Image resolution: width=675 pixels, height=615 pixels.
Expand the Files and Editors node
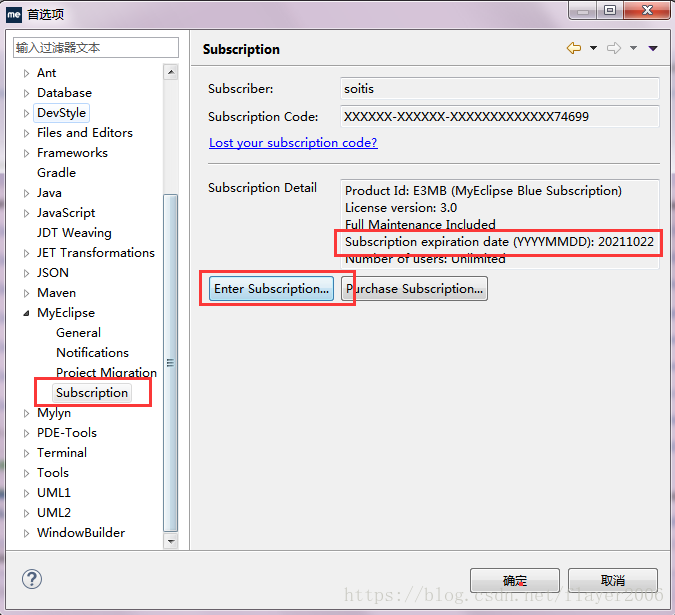26,133
